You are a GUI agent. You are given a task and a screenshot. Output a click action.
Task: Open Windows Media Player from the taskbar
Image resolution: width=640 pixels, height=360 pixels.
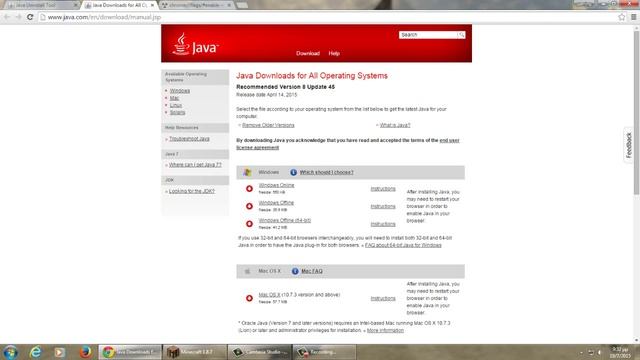click(x=60, y=352)
